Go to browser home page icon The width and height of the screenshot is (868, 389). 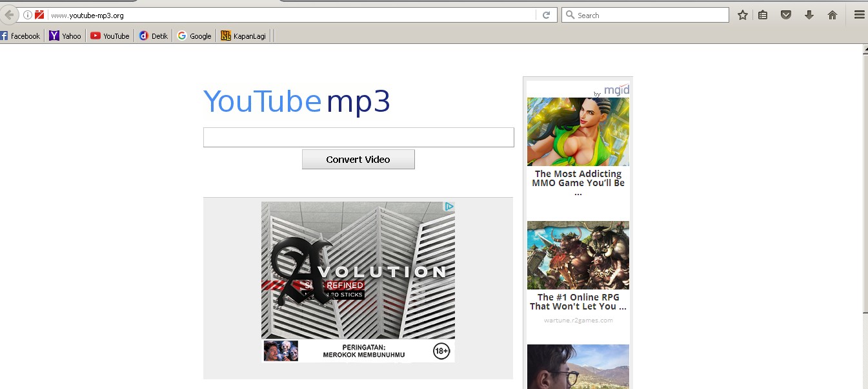833,15
